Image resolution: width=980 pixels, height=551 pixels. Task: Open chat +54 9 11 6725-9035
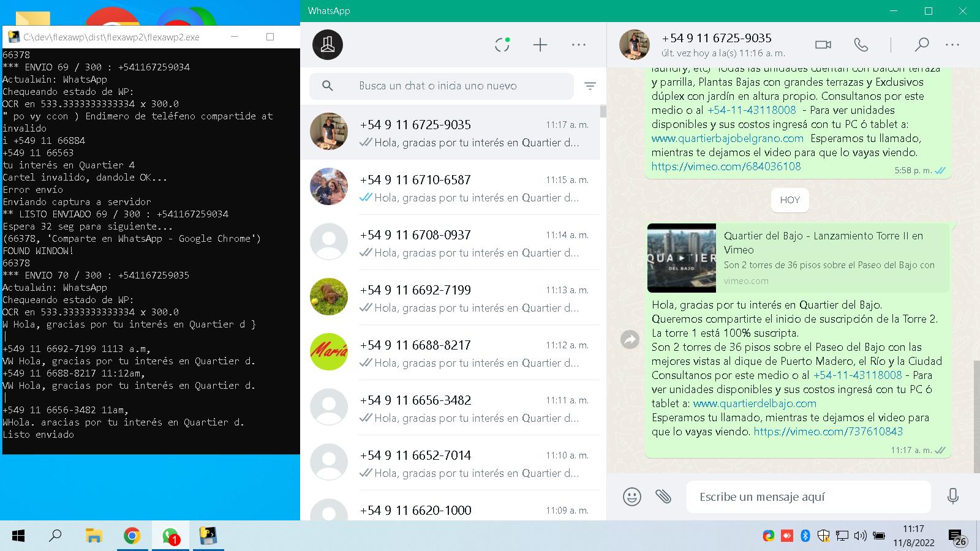point(450,132)
